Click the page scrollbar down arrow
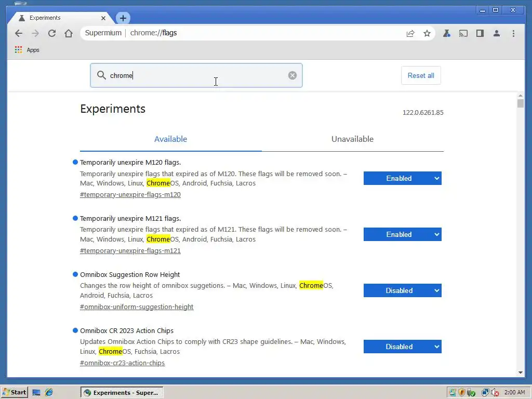 tap(521, 373)
